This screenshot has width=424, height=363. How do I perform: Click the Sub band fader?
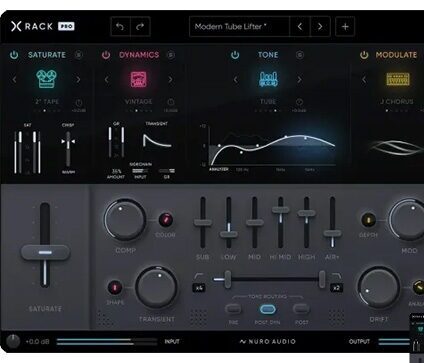coord(203,223)
